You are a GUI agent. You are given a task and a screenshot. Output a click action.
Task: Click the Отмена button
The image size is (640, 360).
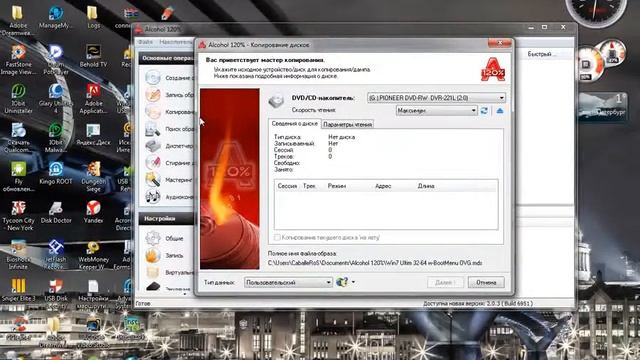coord(486,282)
